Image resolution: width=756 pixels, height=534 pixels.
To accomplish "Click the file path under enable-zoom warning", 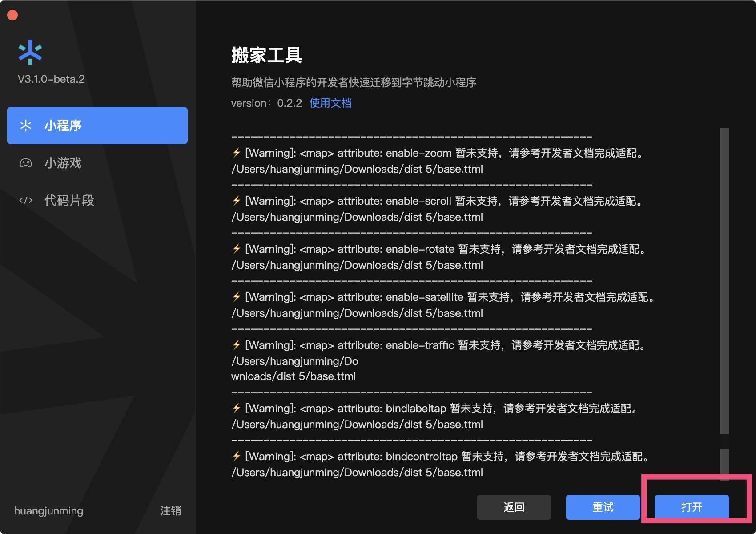I will (357, 169).
